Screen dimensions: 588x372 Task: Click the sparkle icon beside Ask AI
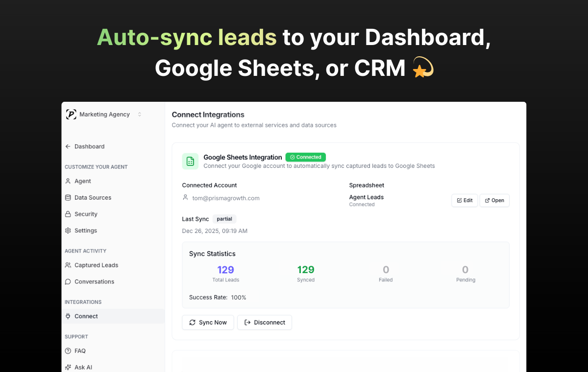pyautogui.click(x=68, y=367)
